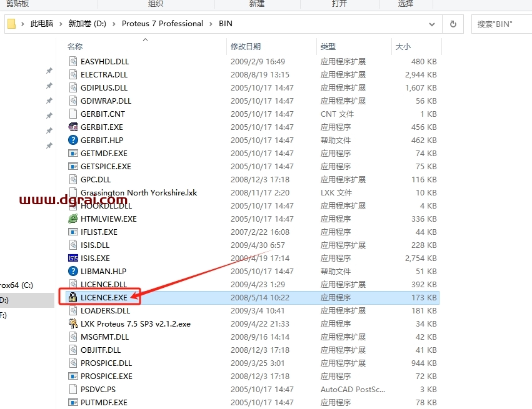This screenshot has width=532, height=409.
Task: Click type CNT 文件 of GERBIT.CNT
Action: click(337, 114)
